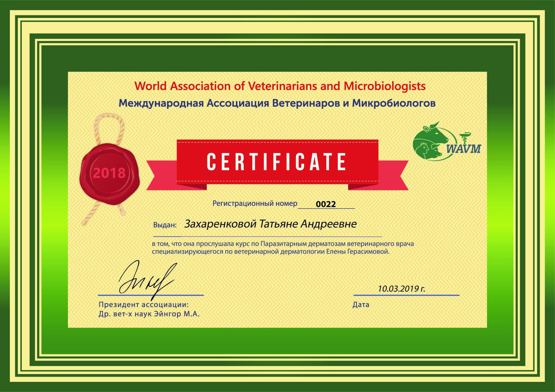Click the English association title
The height and width of the screenshot is (392, 555).
[280, 86]
